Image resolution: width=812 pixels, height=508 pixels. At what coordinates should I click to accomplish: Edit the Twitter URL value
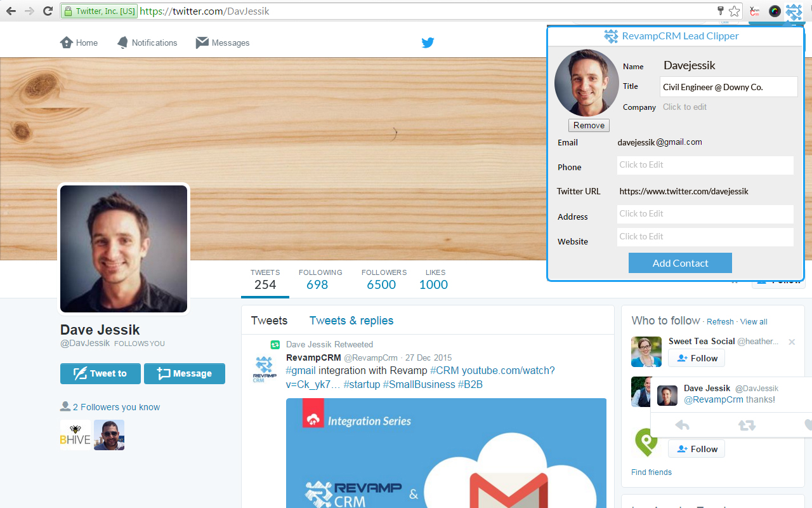[684, 191]
